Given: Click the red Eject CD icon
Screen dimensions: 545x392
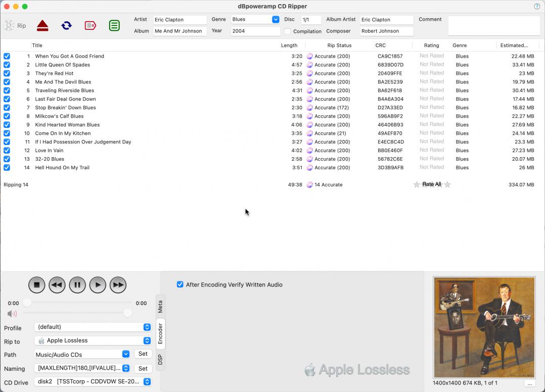Looking at the screenshot, I should pyautogui.click(x=42, y=25).
